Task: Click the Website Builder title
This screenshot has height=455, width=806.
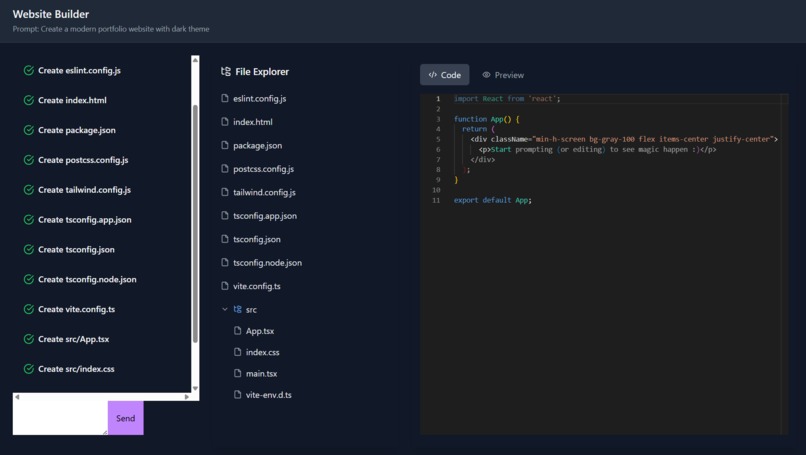Action: [51, 14]
